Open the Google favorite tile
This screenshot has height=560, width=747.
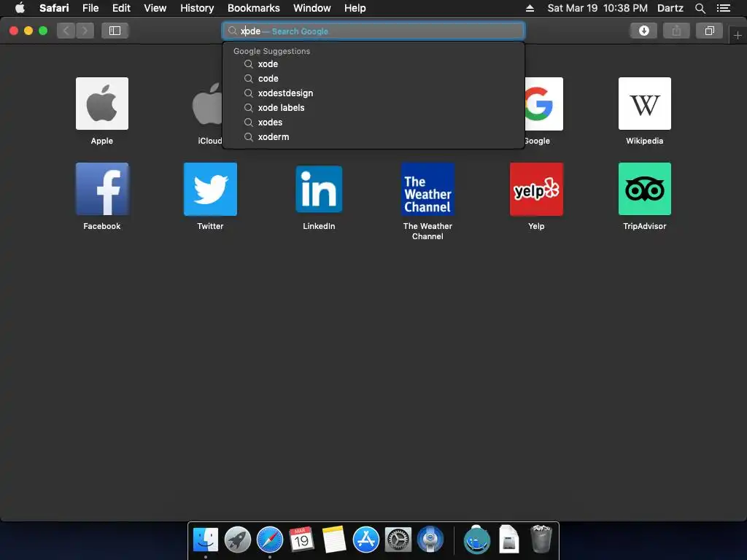(x=543, y=104)
